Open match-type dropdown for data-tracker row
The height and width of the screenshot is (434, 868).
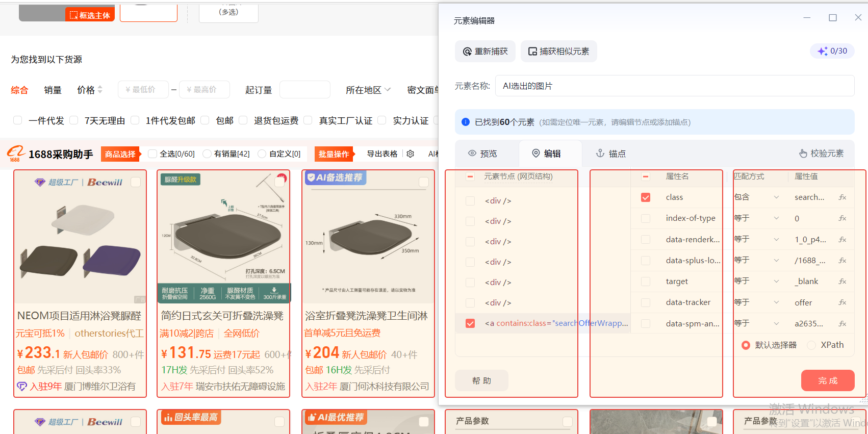776,302
